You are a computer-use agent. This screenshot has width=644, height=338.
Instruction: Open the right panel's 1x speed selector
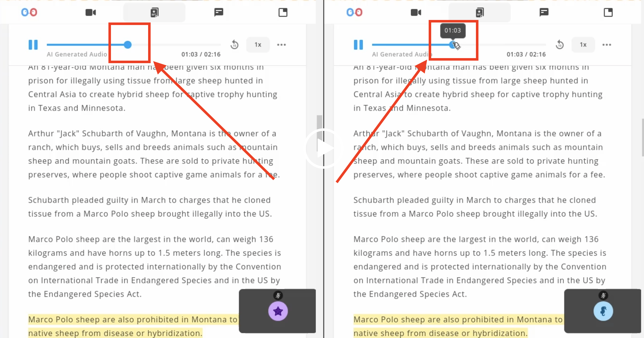[583, 44]
